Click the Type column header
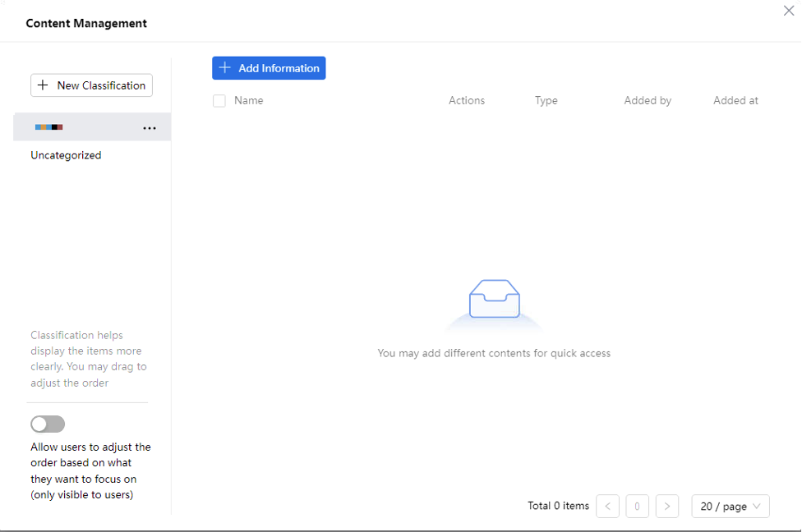 coord(546,101)
